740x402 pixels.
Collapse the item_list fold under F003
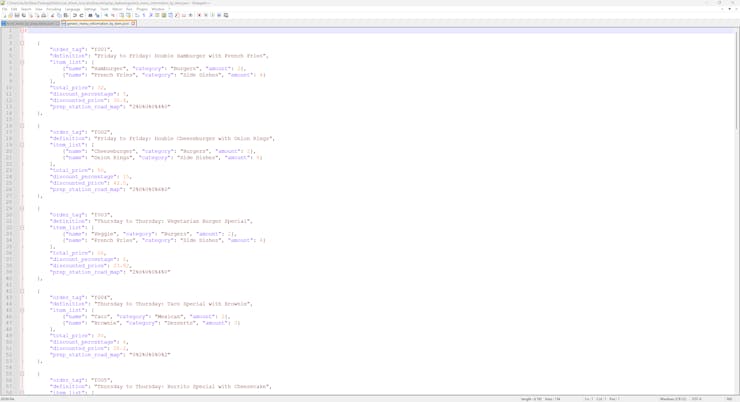(22, 227)
